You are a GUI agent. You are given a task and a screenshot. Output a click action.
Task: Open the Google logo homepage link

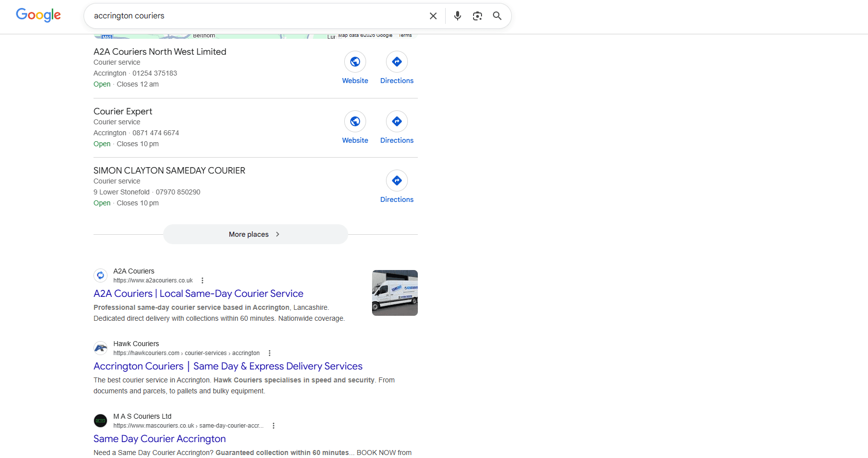pyautogui.click(x=38, y=15)
